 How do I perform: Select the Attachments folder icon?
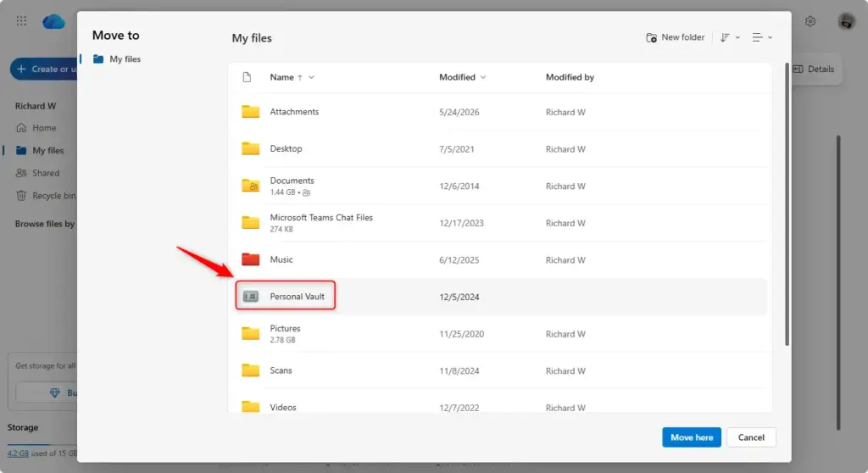(x=250, y=111)
